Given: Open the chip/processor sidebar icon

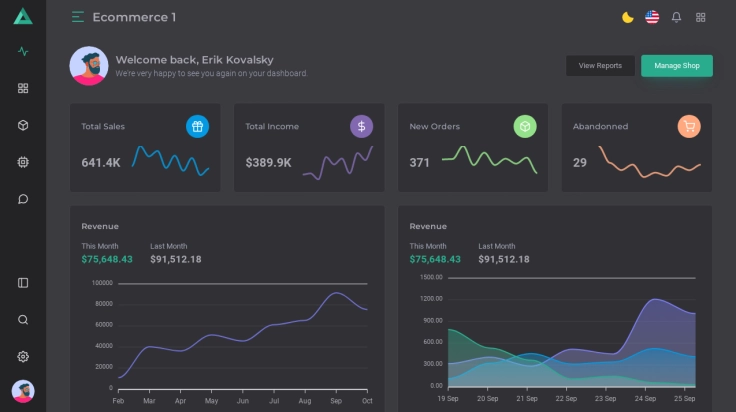Looking at the screenshot, I should pos(23,162).
